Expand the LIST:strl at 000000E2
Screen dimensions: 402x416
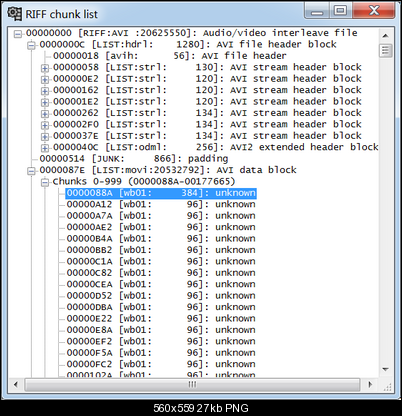[45, 80]
